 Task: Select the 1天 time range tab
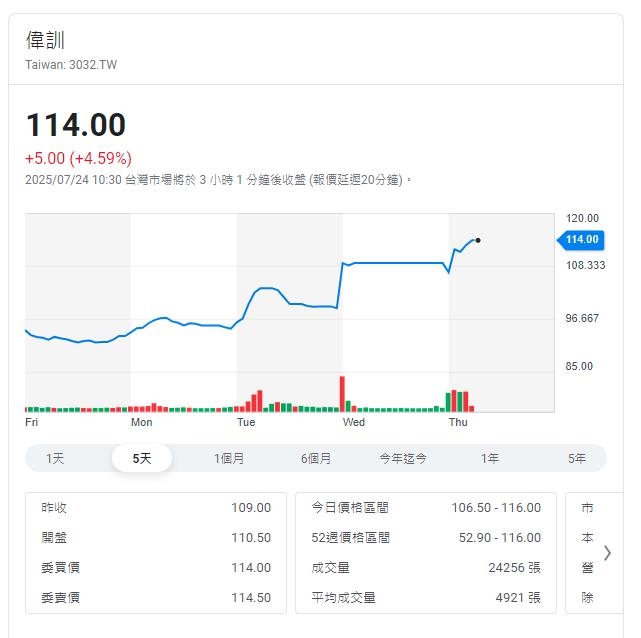coord(55,458)
